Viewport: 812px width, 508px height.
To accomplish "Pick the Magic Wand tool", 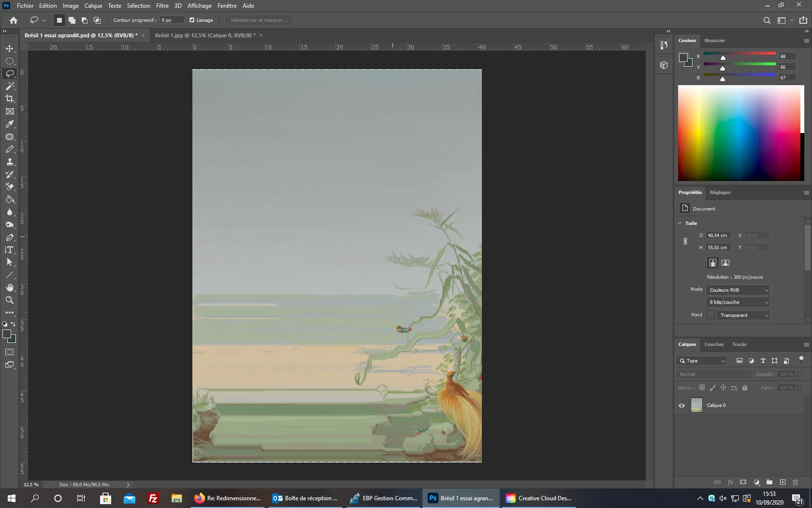I will [x=10, y=86].
